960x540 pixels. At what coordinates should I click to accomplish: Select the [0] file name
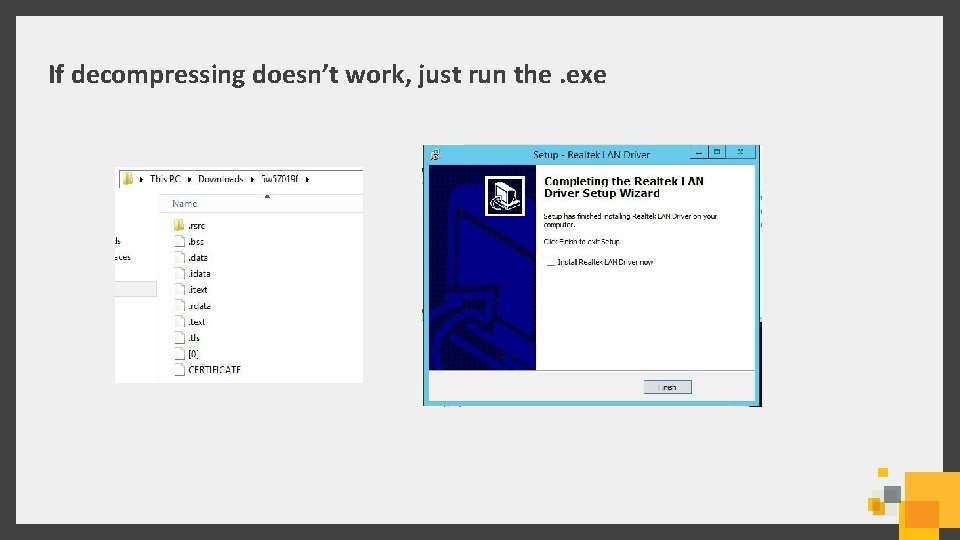tap(193, 353)
